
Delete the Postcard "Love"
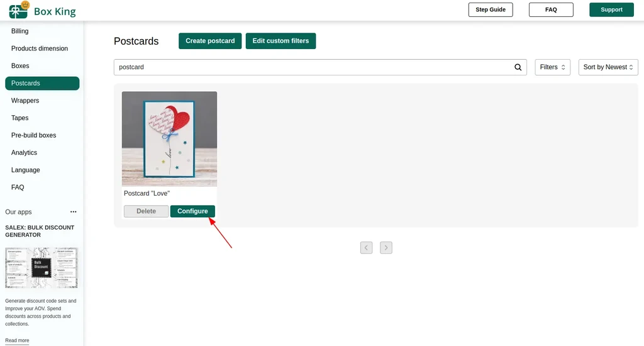point(146,211)
